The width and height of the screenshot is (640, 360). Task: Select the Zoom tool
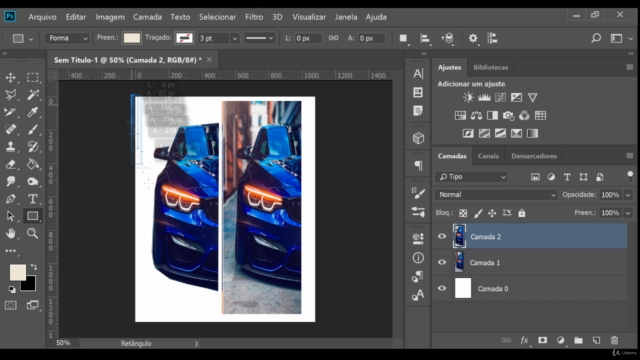33,233
